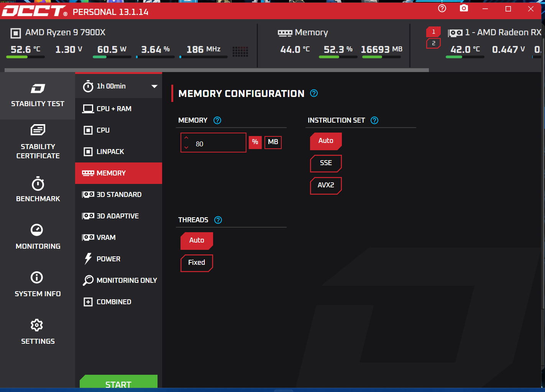Viewport: 545px width, 392px height.
Task: Expand the 1h 00min duration dropdown
Action: (x=154, y=86)
